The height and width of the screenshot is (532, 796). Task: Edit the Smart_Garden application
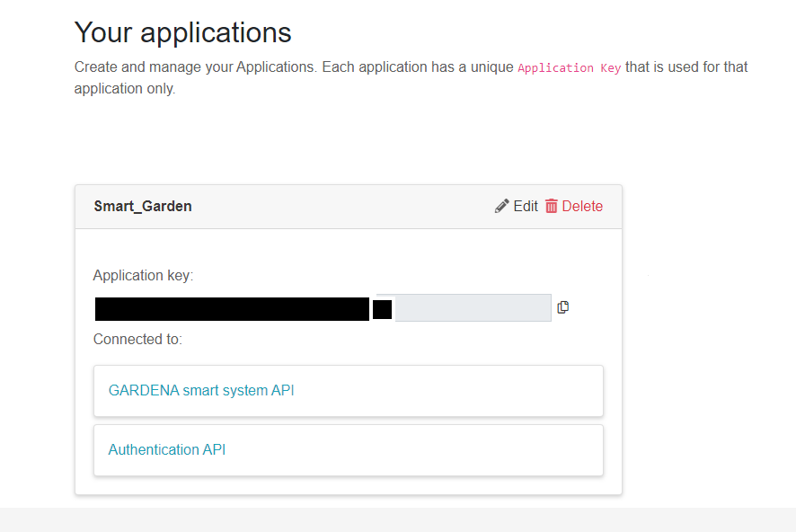517,206
